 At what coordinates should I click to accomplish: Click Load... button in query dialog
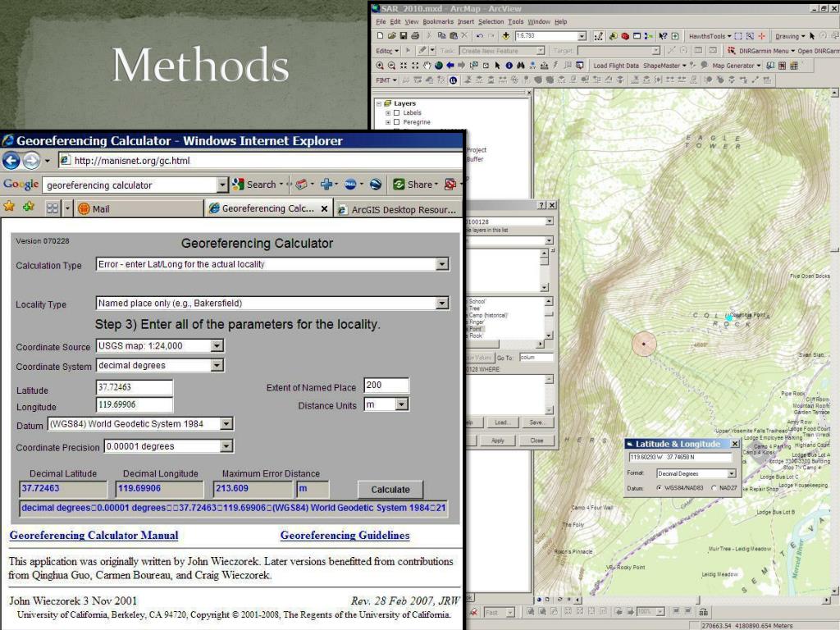click(502, 422)
